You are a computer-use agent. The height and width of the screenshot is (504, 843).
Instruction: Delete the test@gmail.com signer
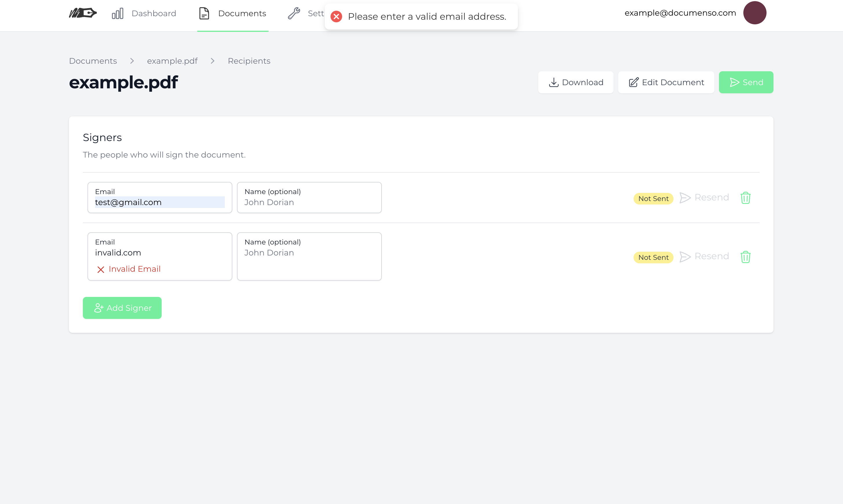pos(745,198)
